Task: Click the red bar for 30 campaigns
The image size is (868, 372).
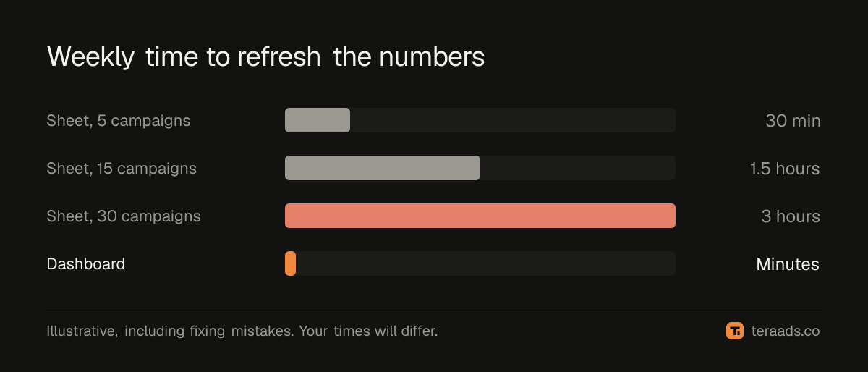Action: click(480, 216)
